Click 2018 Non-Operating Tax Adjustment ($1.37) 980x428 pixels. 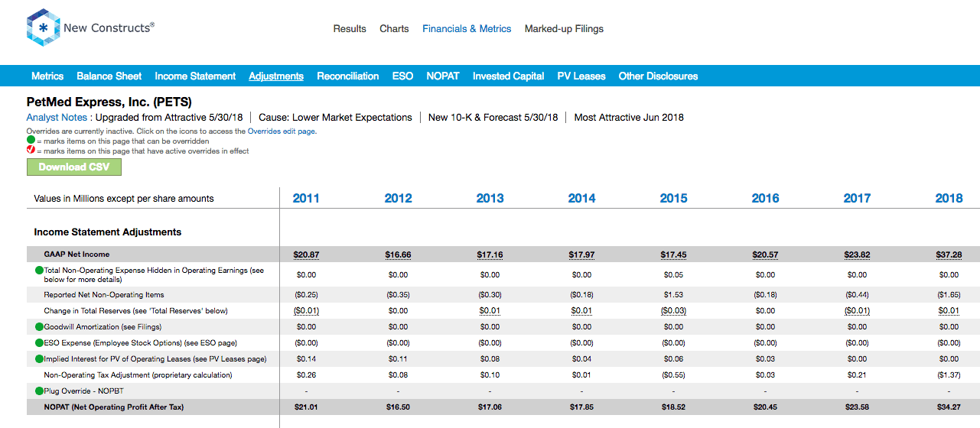click(949, 375)
